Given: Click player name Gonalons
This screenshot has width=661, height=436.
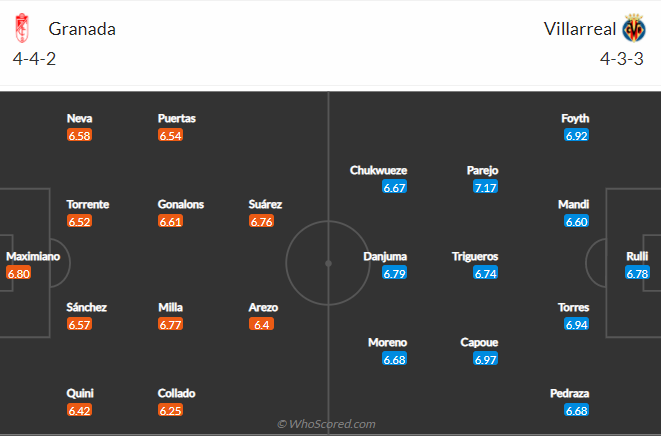Looking at the screenshot, I should 180,205.
